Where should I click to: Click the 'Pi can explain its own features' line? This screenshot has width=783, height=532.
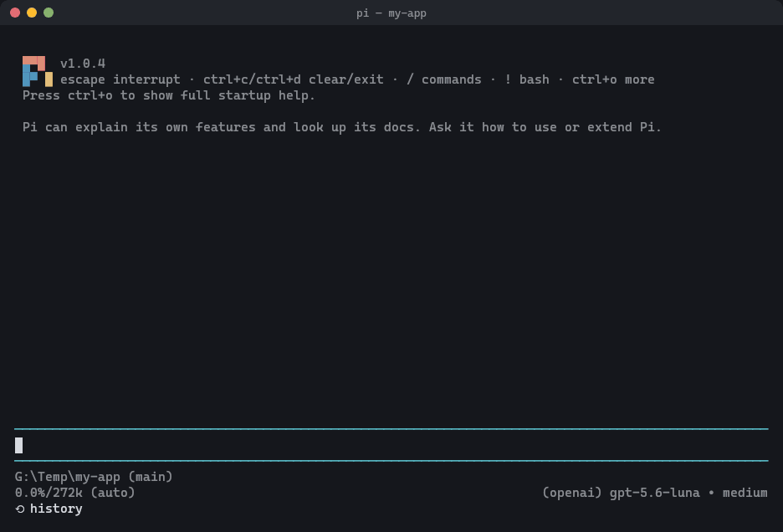[341, 127]
